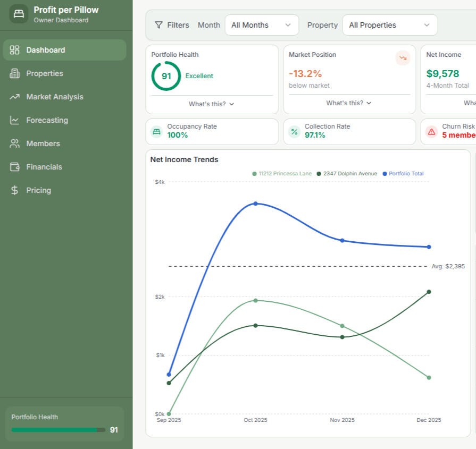Click the Filters funnel icon

[158, 25]
